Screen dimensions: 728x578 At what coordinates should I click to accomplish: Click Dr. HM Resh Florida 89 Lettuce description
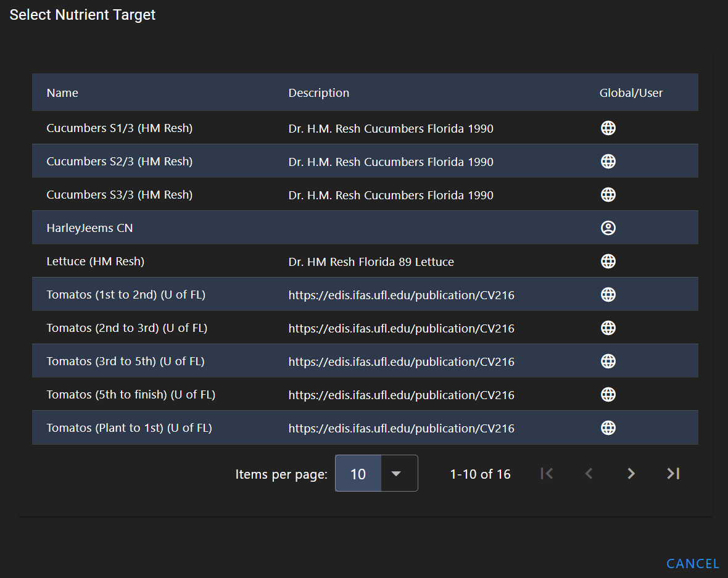pos(371,262)
